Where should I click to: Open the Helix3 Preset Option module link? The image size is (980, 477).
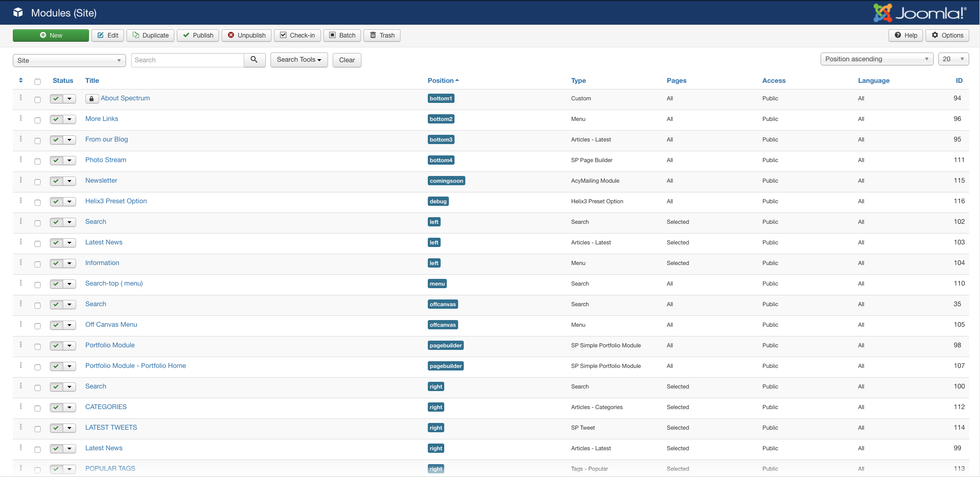click(x=116, y=201)
